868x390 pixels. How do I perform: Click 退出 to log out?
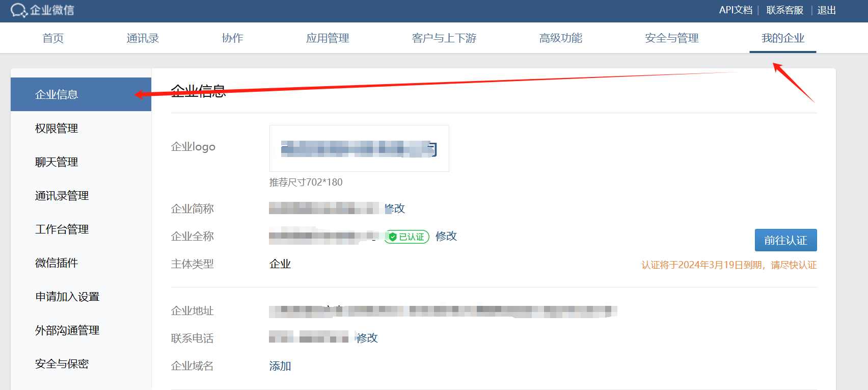tap(826, 10)
